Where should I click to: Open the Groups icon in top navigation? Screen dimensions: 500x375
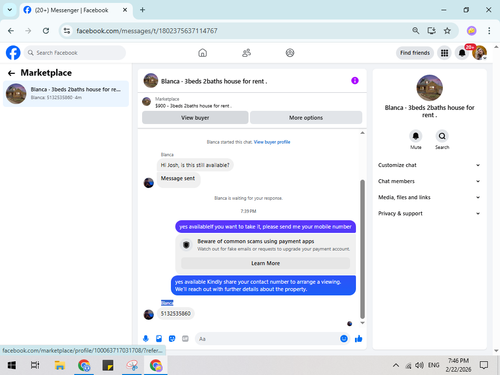tap(290, 53)
